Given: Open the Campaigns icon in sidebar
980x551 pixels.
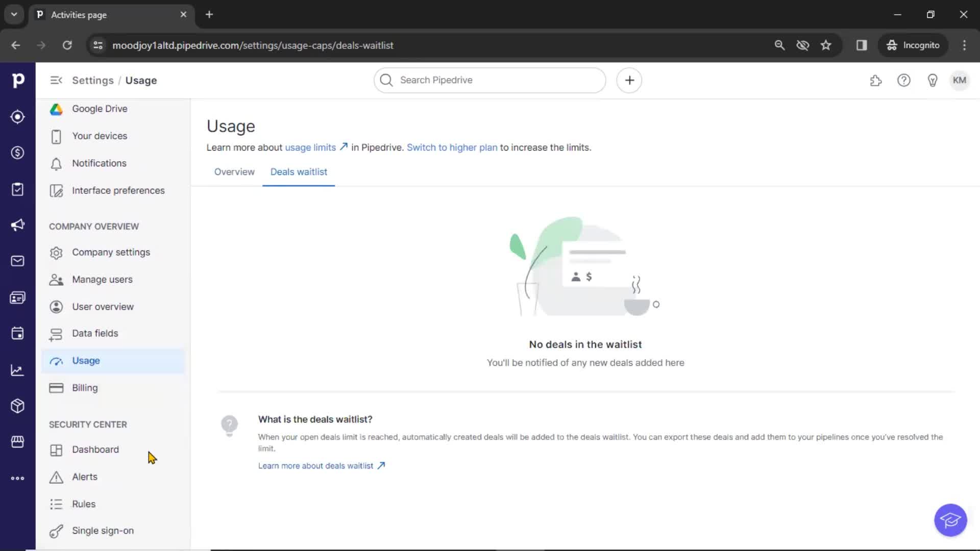Looking at the screenshot, I should pos(17,224).
